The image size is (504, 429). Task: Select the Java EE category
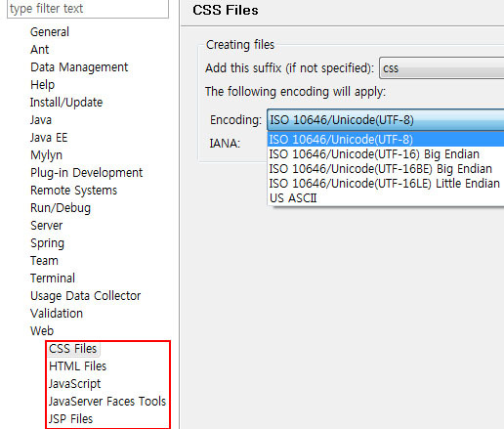click(x=49, y=138)
